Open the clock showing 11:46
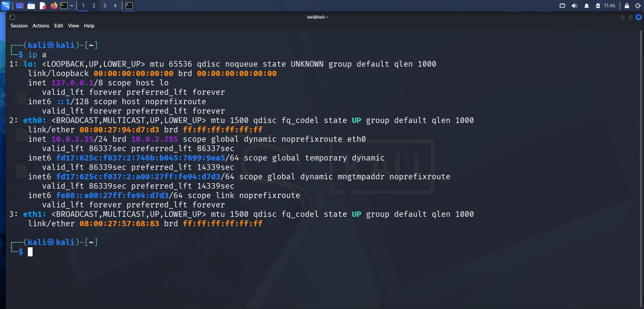The image size is (644, 309). (x=609, y=6)
